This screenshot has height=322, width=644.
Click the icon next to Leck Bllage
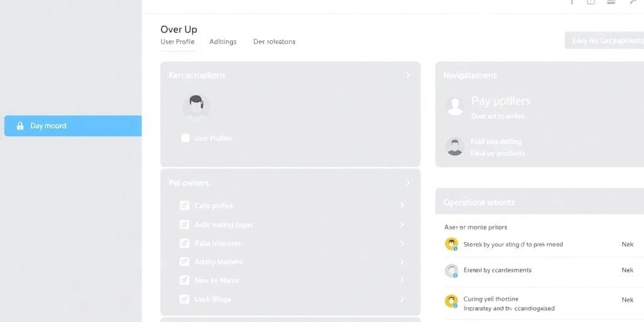tap(184, 299)
